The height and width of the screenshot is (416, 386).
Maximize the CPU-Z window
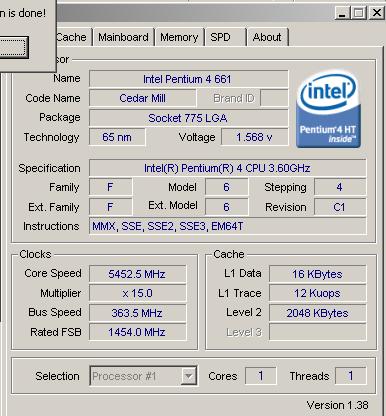(x=359, y=13)
